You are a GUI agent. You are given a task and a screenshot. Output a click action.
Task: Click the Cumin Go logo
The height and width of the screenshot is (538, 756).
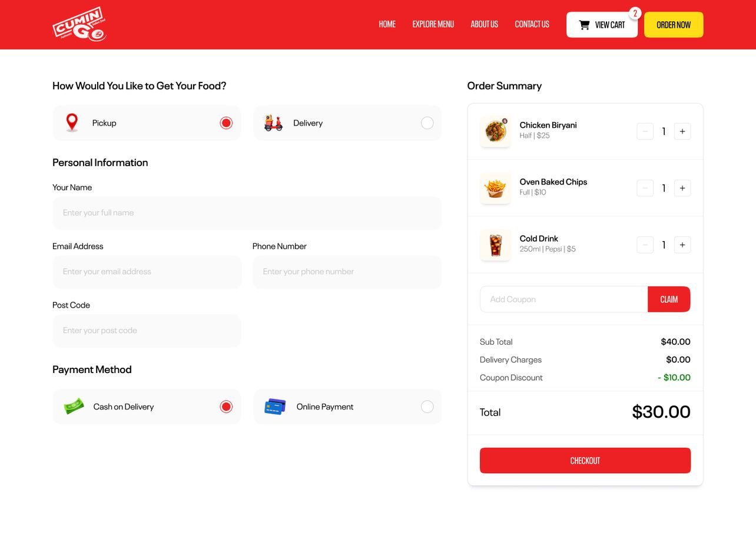(79, 24)
